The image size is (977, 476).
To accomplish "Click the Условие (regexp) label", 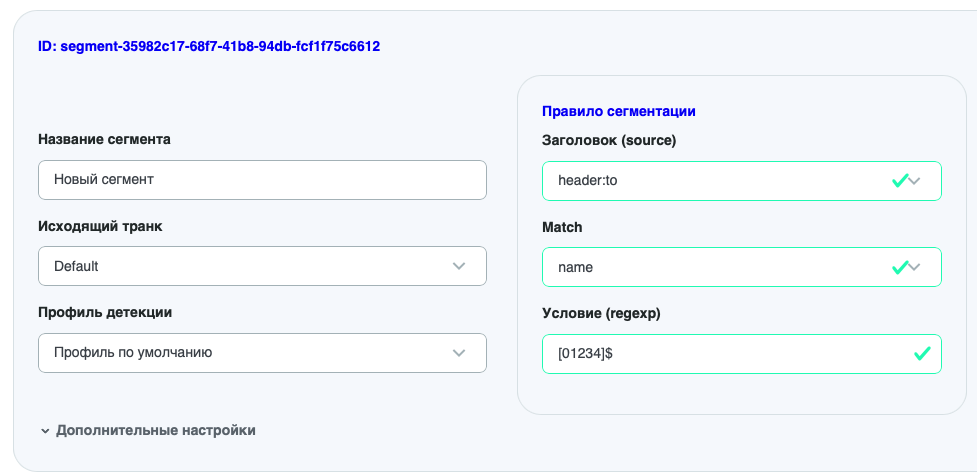I will 601,314.
